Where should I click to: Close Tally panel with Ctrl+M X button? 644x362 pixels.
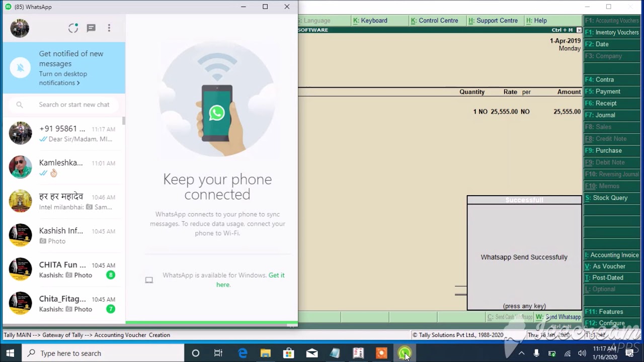pos(579,30)
